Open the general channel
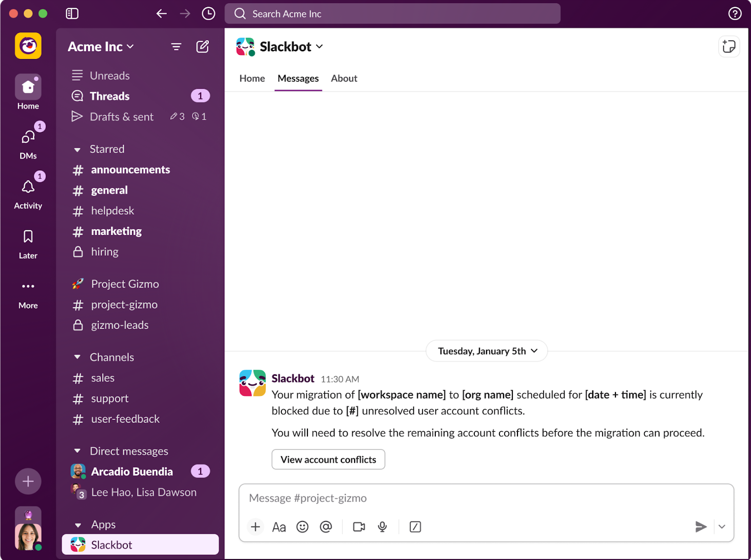 coord(140,190)
